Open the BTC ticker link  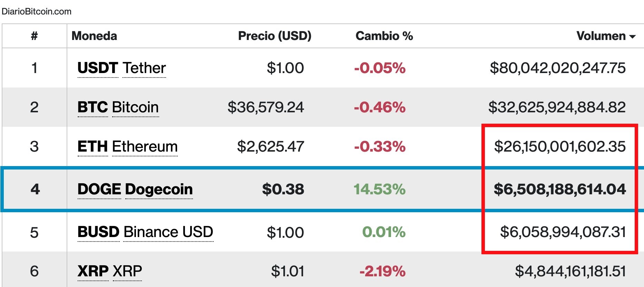[x=93, y=107]
